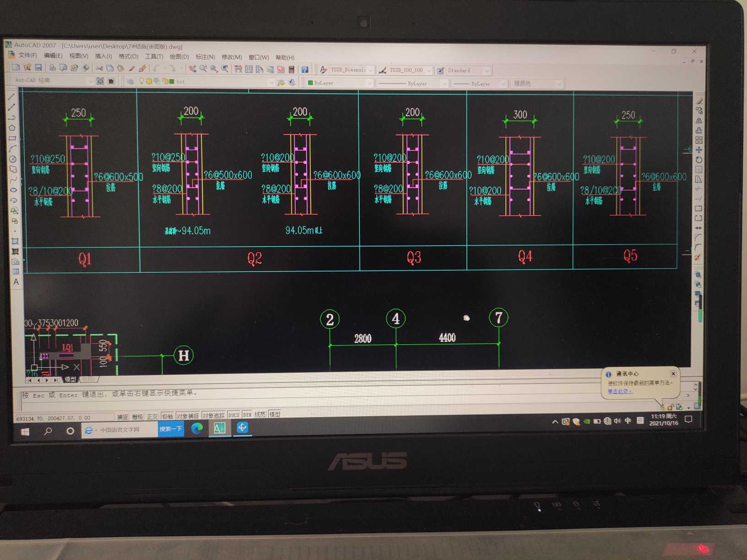Select the Polygon draw tool

12,128
